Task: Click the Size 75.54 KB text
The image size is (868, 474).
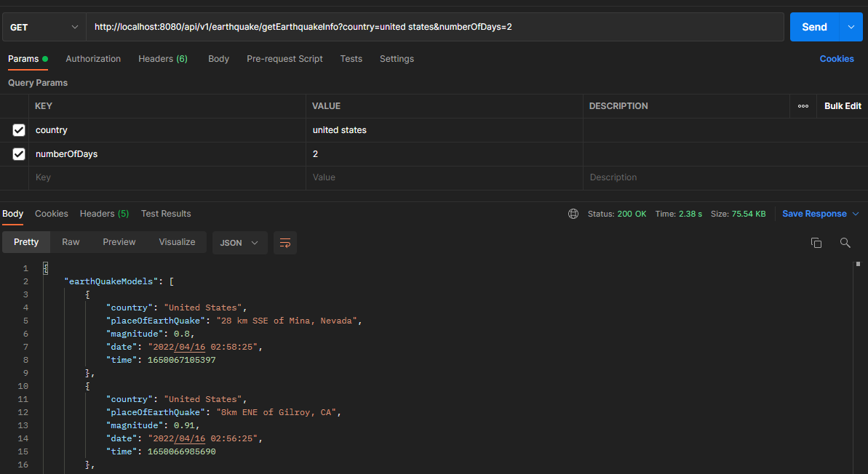Action: pos(738,214)
